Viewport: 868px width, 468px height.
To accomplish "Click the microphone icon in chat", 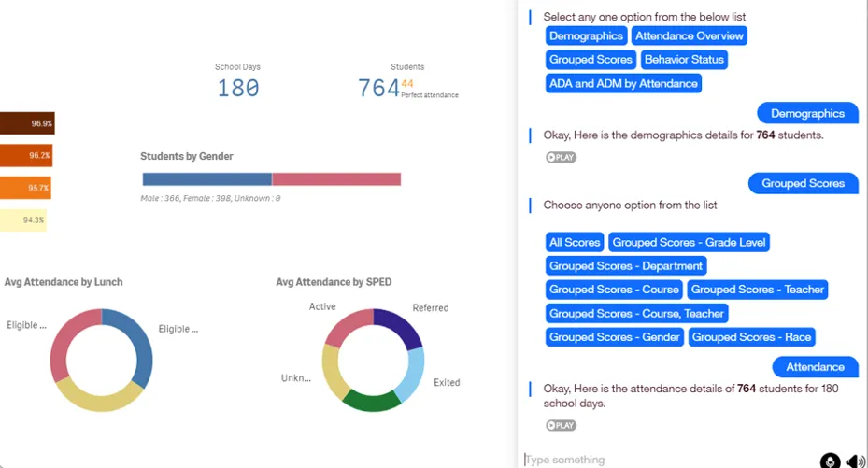I will point(830,461).
